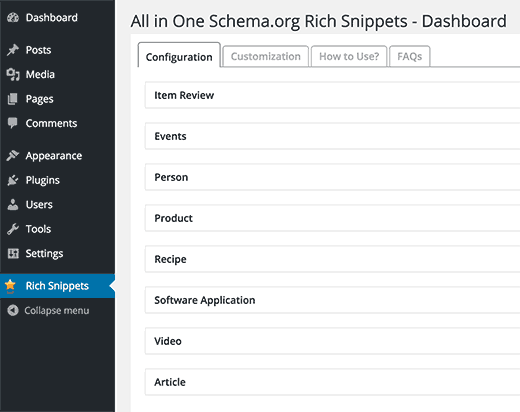520x412 pixels.
Task: Open Media via its camera icon
Action: coord(13,74)
